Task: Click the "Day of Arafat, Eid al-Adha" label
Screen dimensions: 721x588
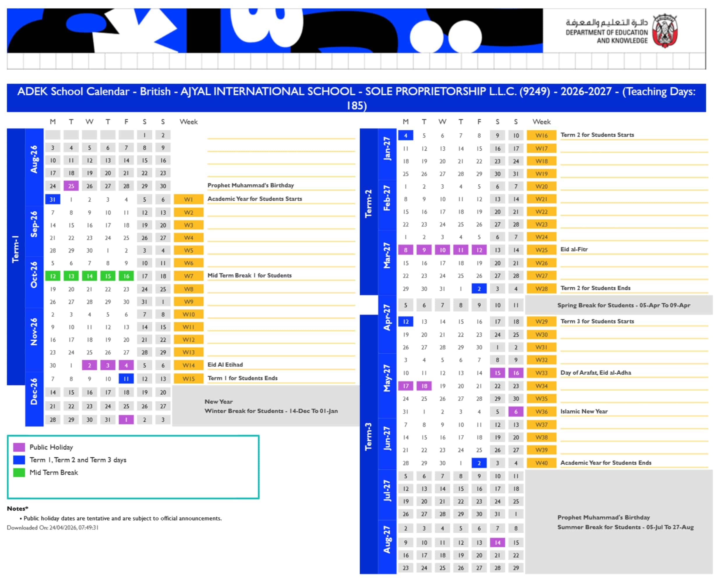Action: pyautogui.click(x=596, y=373)
